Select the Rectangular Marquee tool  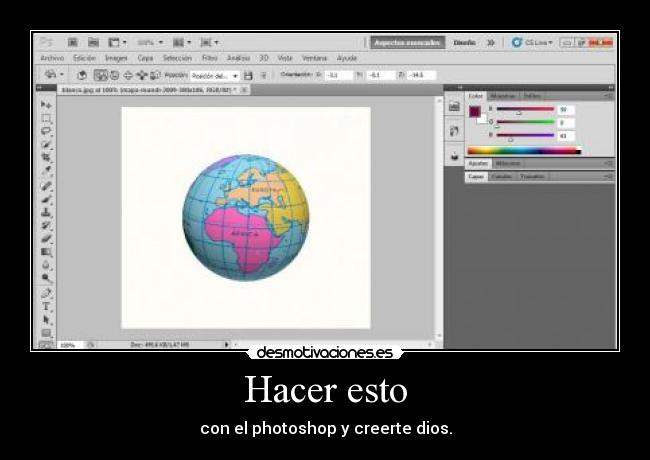[x=46, y=119]
